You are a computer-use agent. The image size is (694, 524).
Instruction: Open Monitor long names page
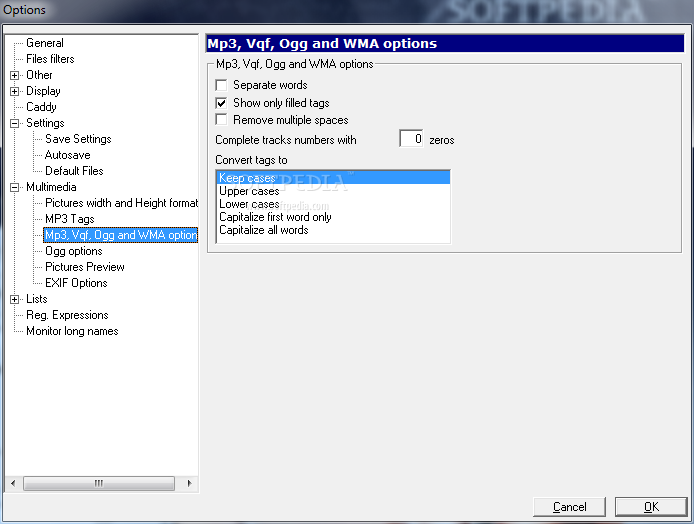pos(72,331)
